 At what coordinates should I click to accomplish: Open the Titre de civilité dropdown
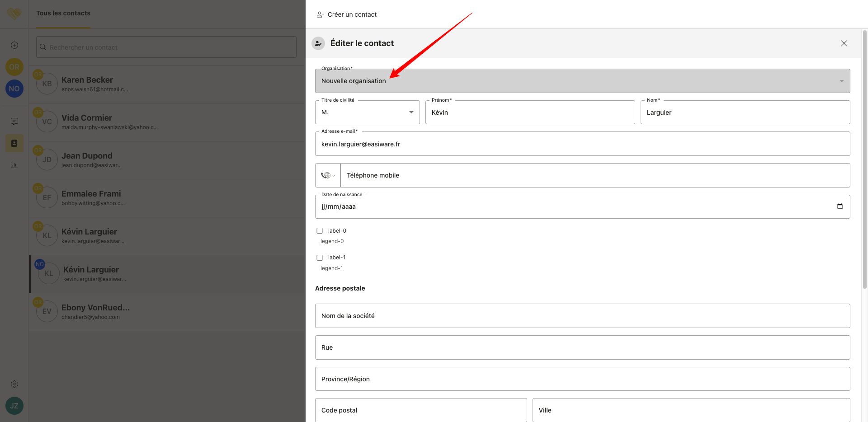(x=367, y=113)
